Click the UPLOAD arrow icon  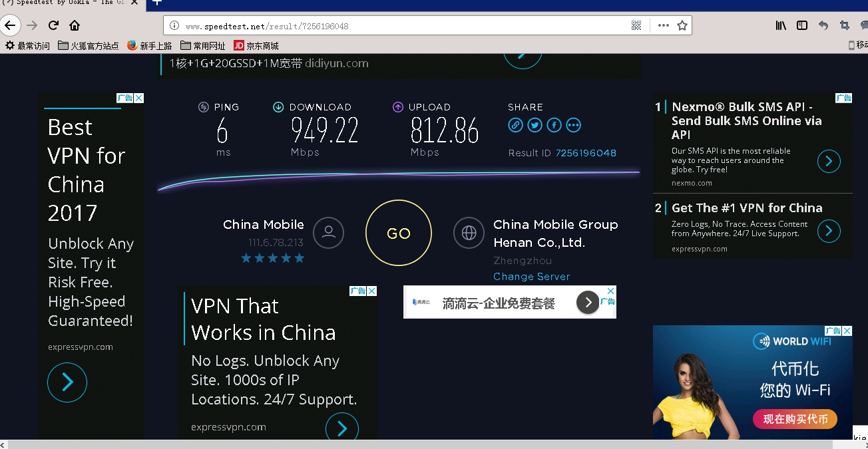pyautogui.click(x=398, y=107)
